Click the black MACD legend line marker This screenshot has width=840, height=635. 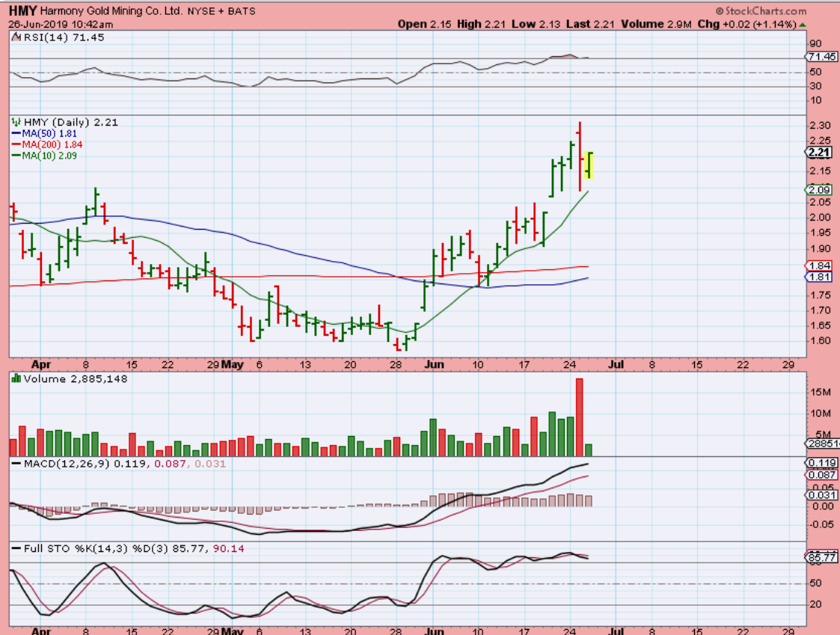click(16, 464)
